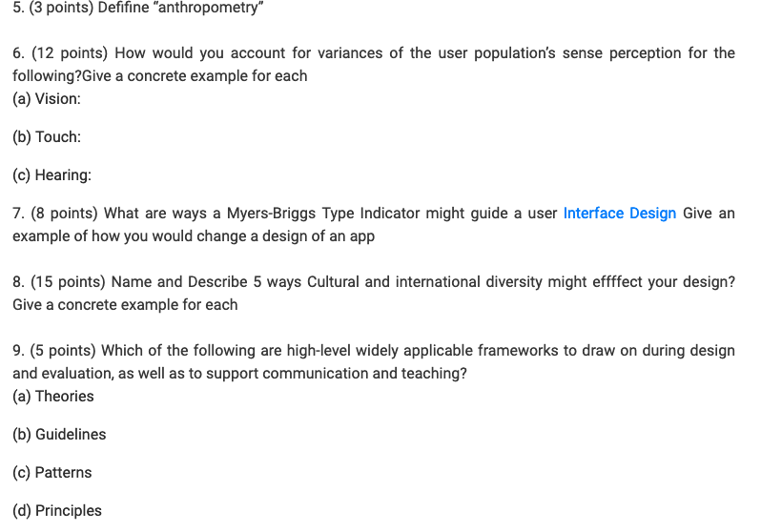Select answer option (d) Principles
Screen dimensions: 761x532
(57, 511)
